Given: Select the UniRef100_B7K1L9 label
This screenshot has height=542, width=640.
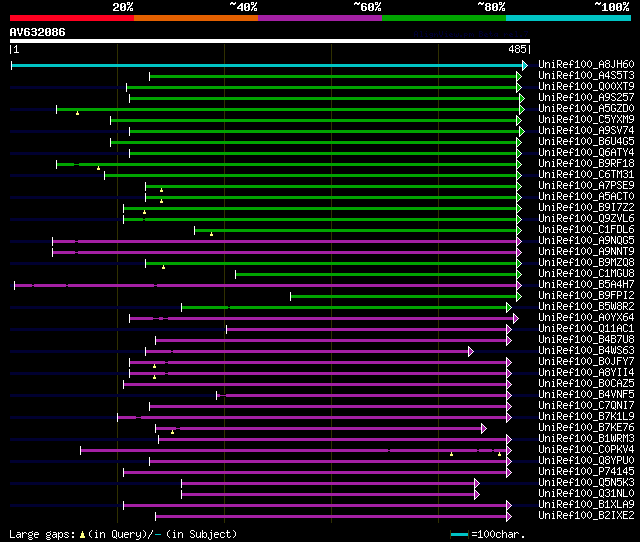Looking at the screenshot, I should (x=586, y=417).
